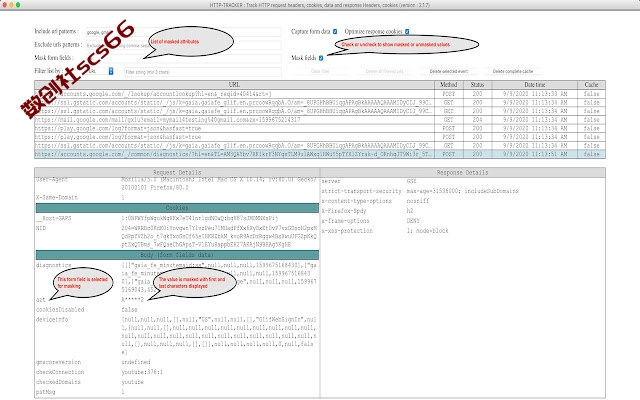Click the __Host-GAPS cookie name
This screenshot has height=400, width=640.
point(53,218)
